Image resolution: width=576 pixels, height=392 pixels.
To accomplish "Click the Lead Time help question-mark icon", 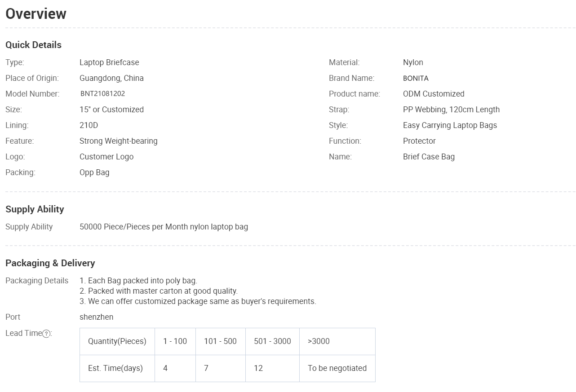I will point(46,334).
